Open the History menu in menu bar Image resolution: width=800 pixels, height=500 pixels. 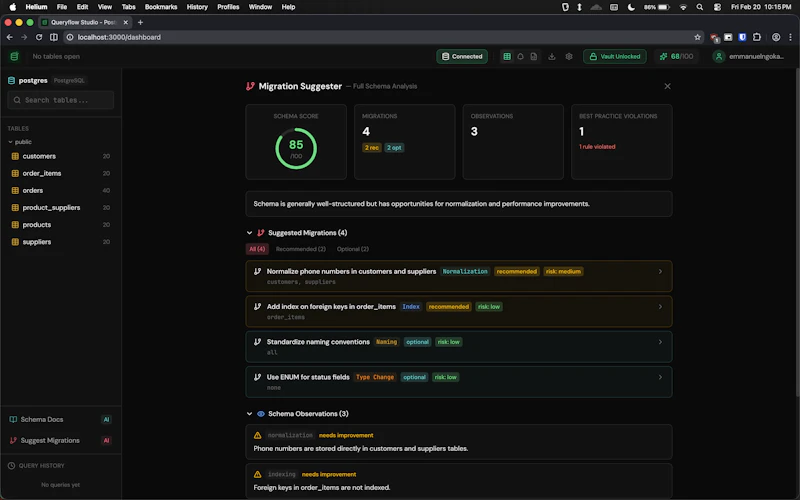tap(197, 7)
